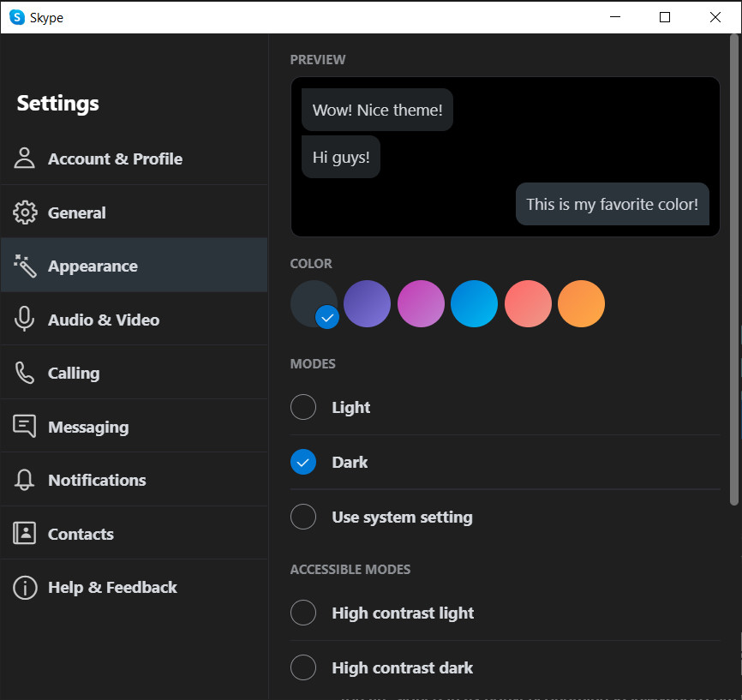This screenshot has width=742, height=700.
Task: Select the Light mode radio button
Action: click(x=303, y=407)
